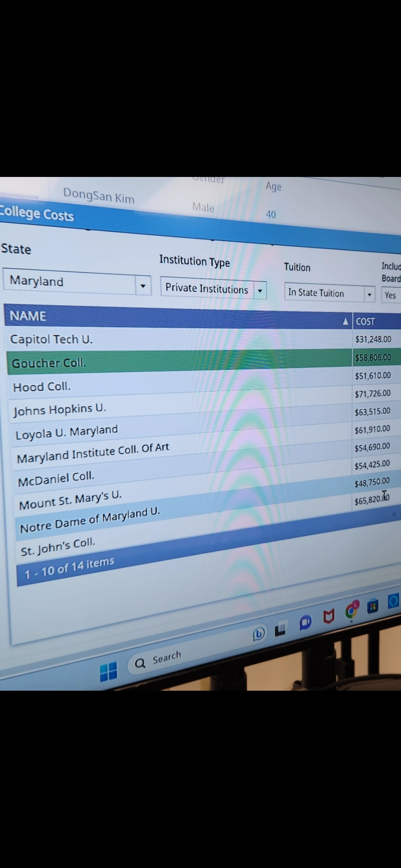401x868 pixels.
Task: Click the $51,610.00 cost cell
Action: (373, 376)
